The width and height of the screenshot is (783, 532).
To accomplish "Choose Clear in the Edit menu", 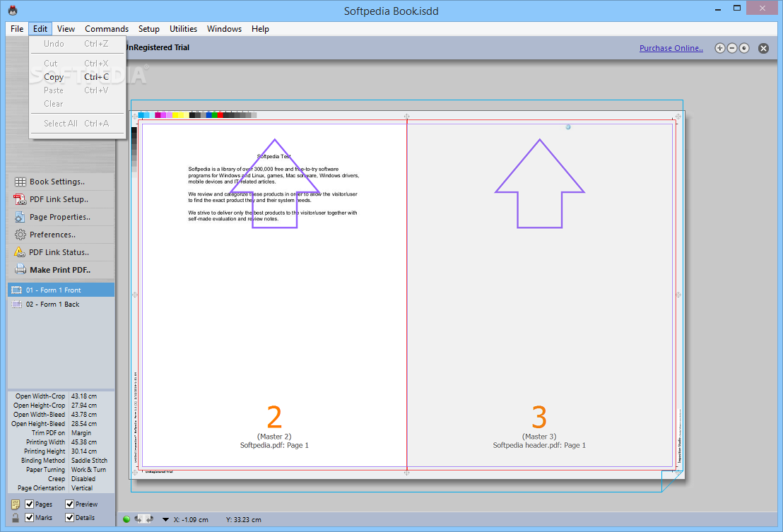I will point(77,104).
